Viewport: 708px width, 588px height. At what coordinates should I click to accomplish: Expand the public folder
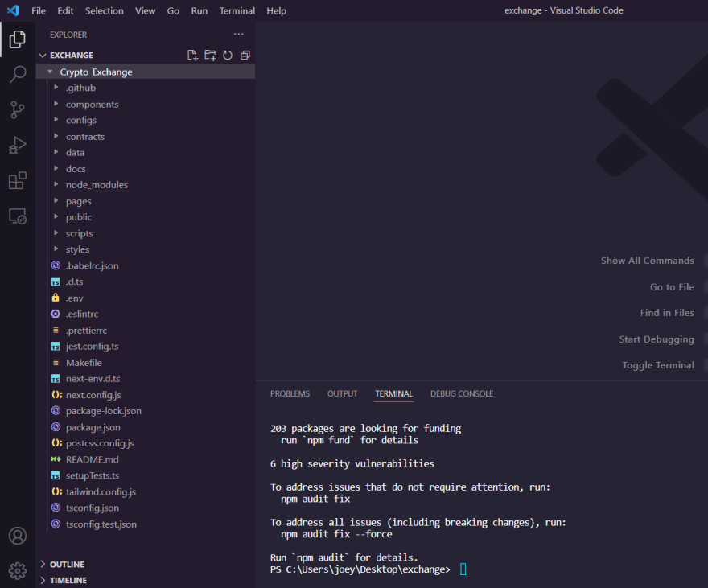(56, 216)
